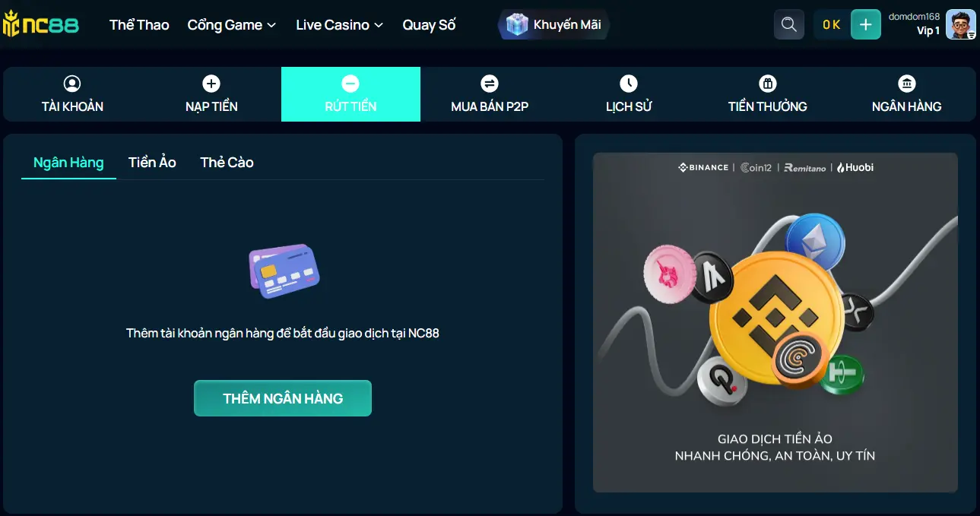Screen dimensions: 980x516
Task: Click the Binance logo in banner
Action: 703,167
